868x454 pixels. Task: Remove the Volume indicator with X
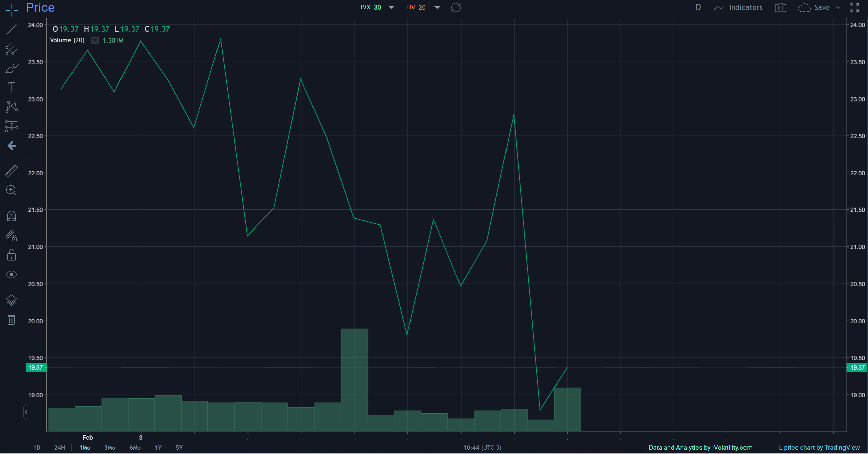click(x=95, y=40)
